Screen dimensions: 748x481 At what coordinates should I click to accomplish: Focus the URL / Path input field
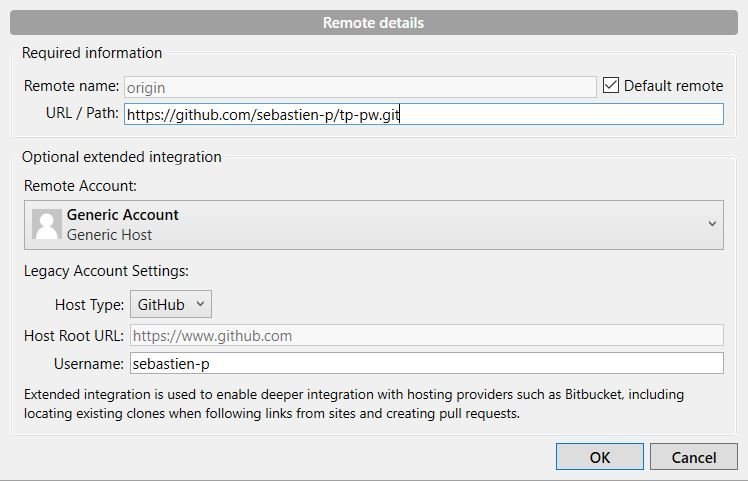click(424, 115)
